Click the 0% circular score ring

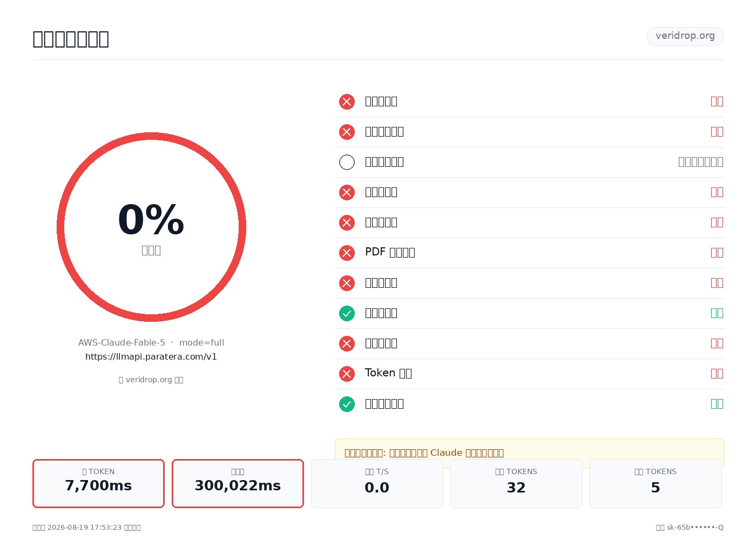151,227
